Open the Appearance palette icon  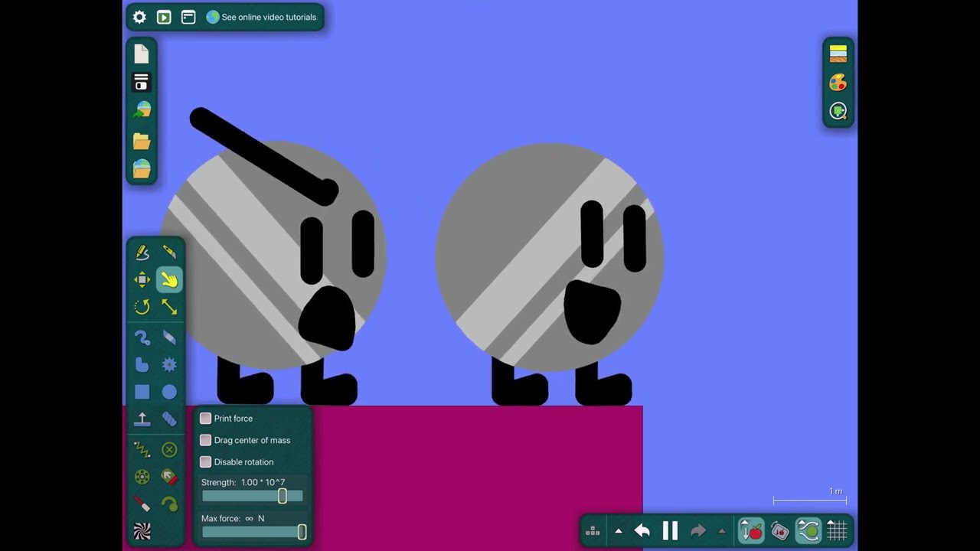[838, 83]
